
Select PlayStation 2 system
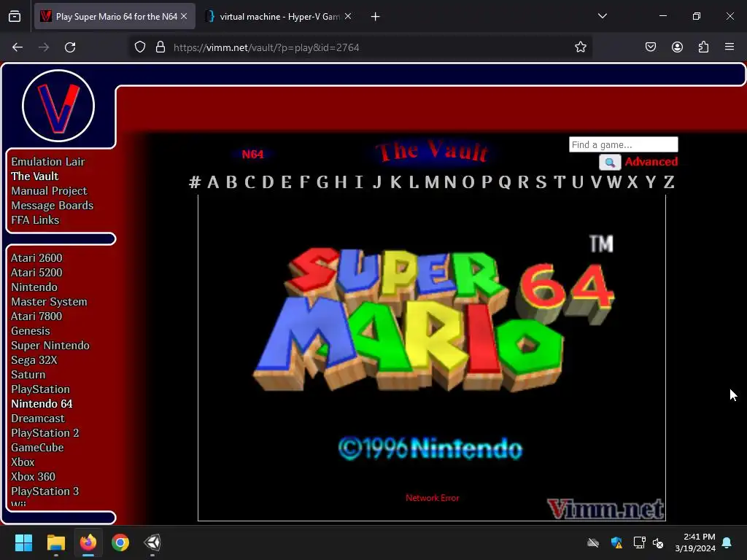point(44,433)
